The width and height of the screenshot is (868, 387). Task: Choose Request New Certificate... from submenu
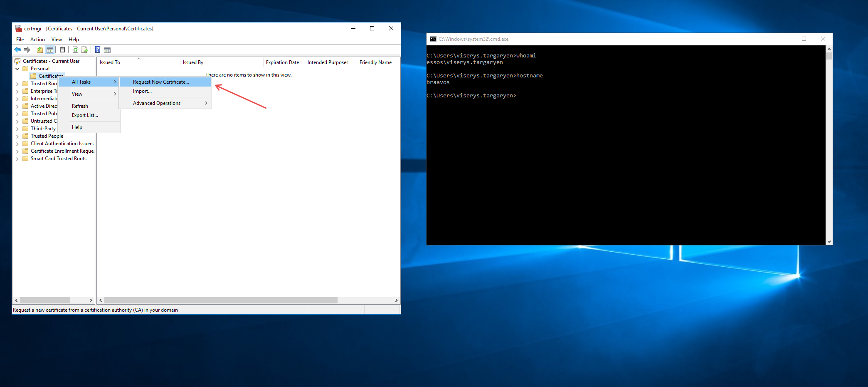tap(165, 82)
